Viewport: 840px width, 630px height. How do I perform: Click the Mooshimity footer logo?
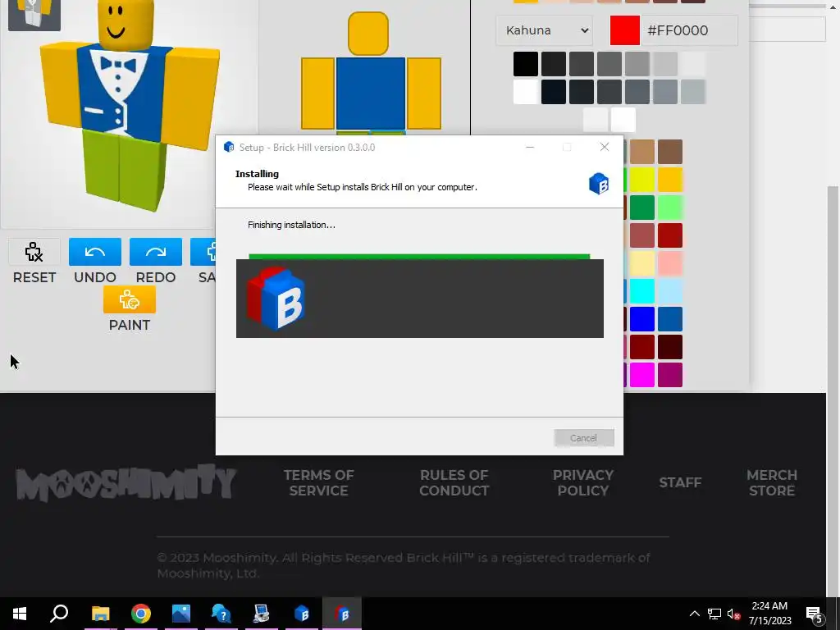(126, 482)
